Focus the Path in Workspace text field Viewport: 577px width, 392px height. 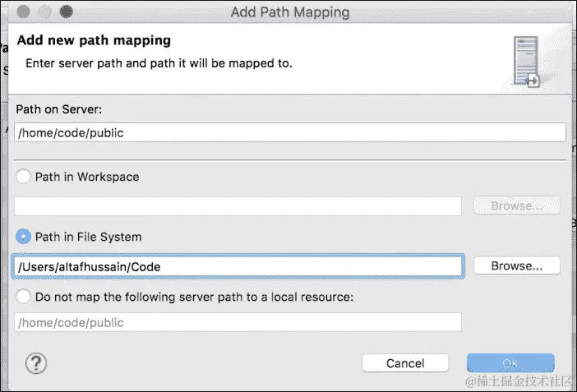tap(238, 206)
